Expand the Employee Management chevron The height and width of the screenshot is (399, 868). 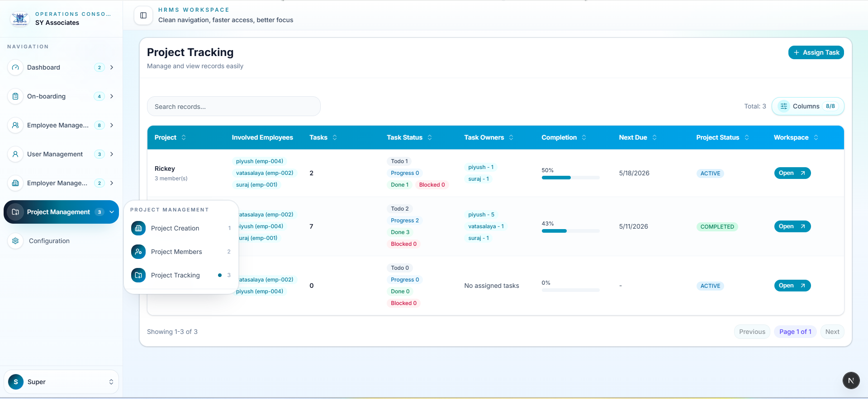point(112,125)
